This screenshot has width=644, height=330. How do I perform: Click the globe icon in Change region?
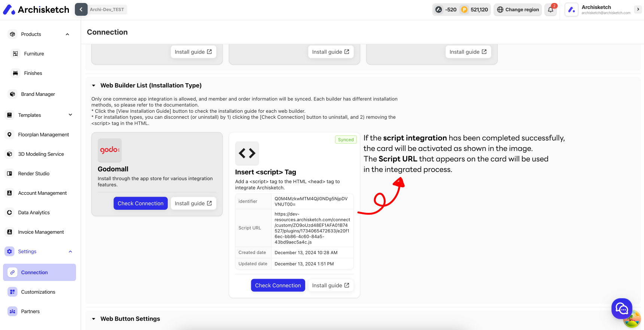(500, 10)
